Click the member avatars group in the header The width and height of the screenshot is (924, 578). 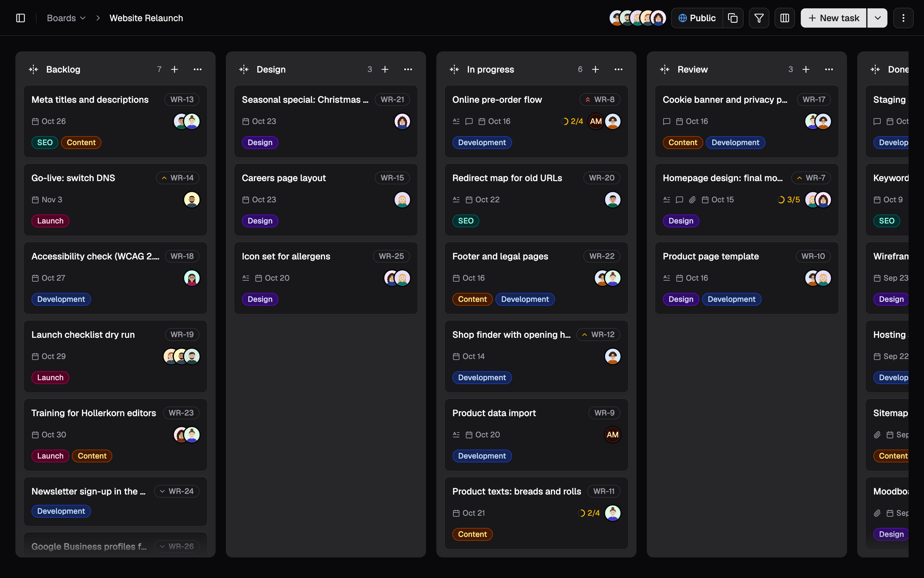click(x=637, y=18)
